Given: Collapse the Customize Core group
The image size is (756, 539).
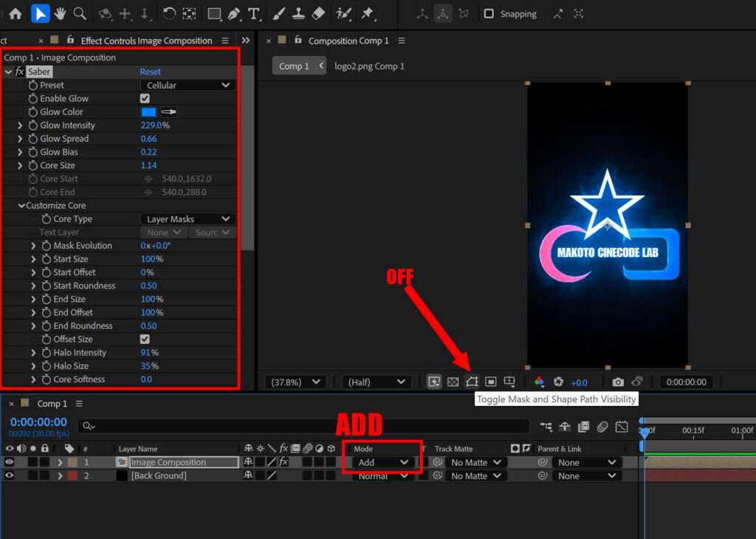Looking at the screenshot, I should click(x=21, y=205).
